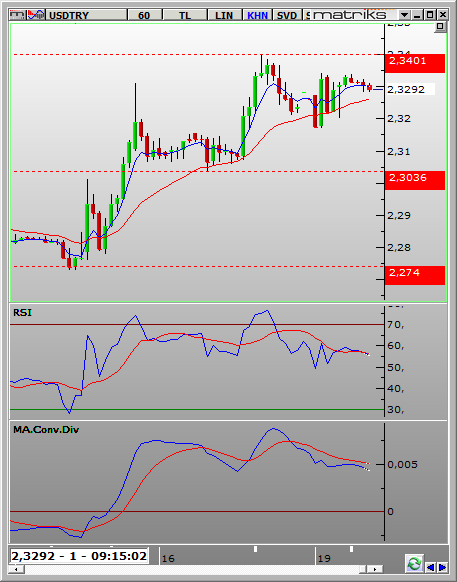Screen dimensions: 457x582
Task: Click the RSI 30 axis value
Action: tap(396, 409)
